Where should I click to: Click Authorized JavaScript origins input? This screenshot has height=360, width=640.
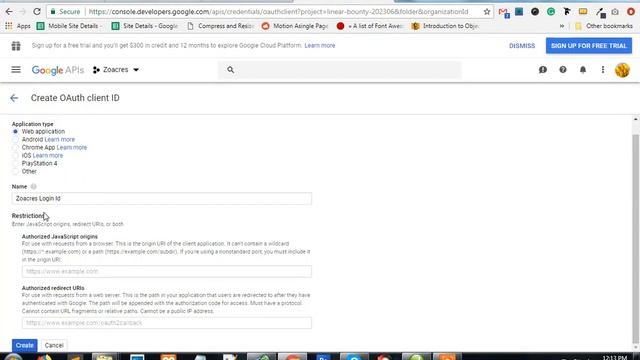pyautogui.click(x=167, y=271)
